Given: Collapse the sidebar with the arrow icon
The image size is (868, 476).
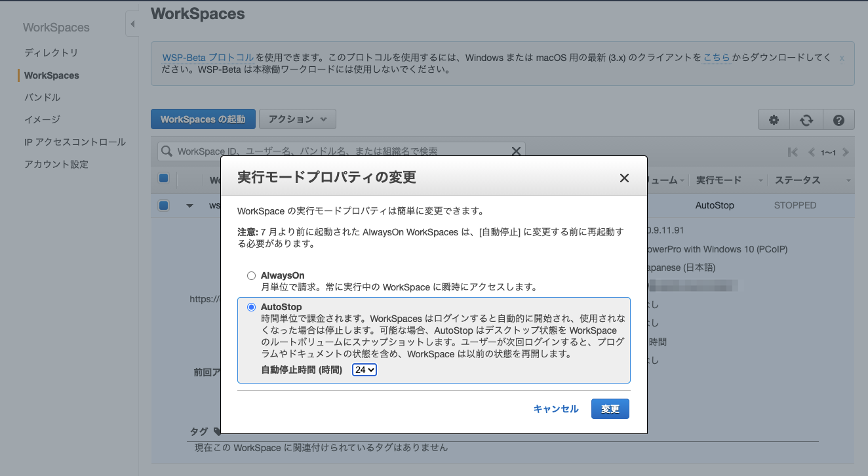Looking at the screenshot, I should (x=132, y=24).
